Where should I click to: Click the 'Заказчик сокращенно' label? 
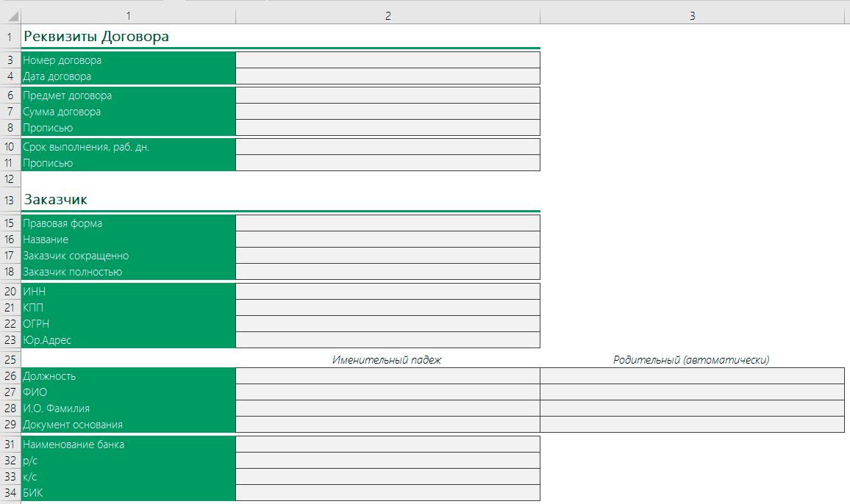76,256
